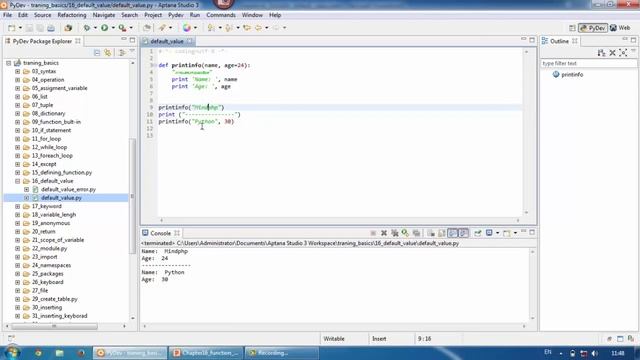This screenshot has width=640, height=360.
Task: Expand the 08_dictionary folder
Action: [x=18, y=113]
